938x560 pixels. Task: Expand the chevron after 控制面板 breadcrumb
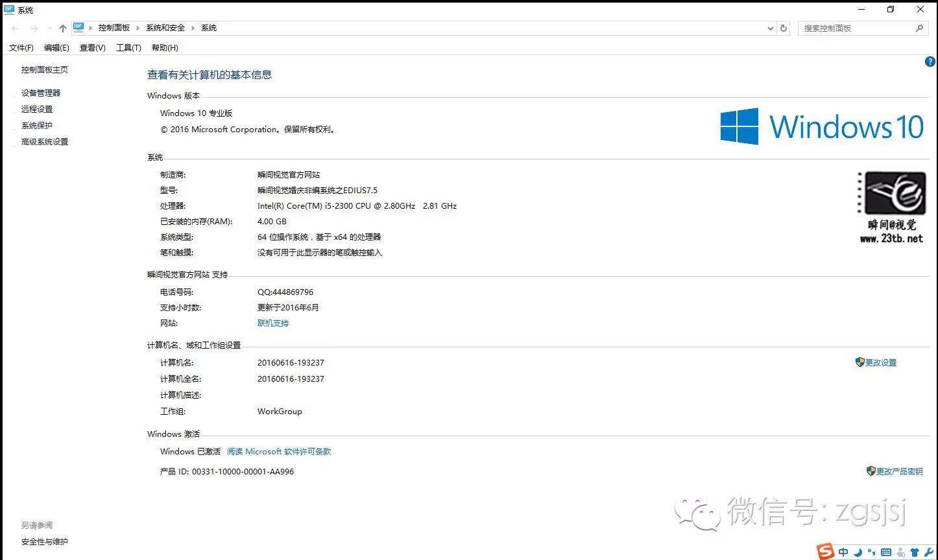pyautogui.click(x=138, y=28)
